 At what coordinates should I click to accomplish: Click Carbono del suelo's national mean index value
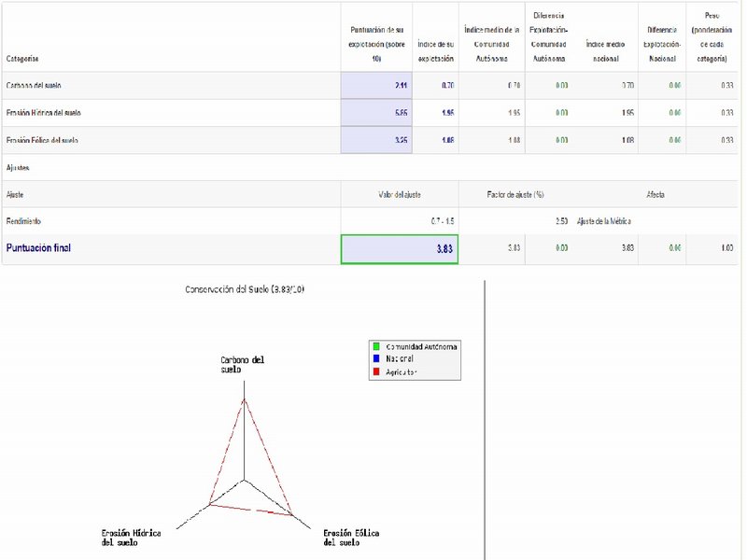pos(627,86)
